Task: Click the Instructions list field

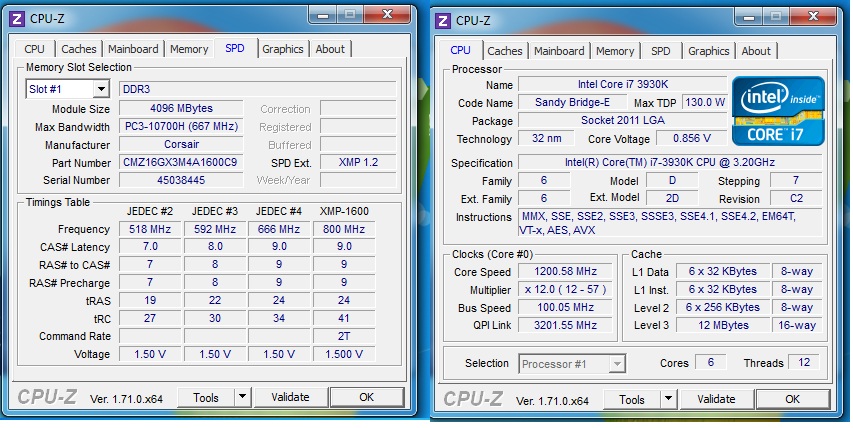Action: point(670,223)
